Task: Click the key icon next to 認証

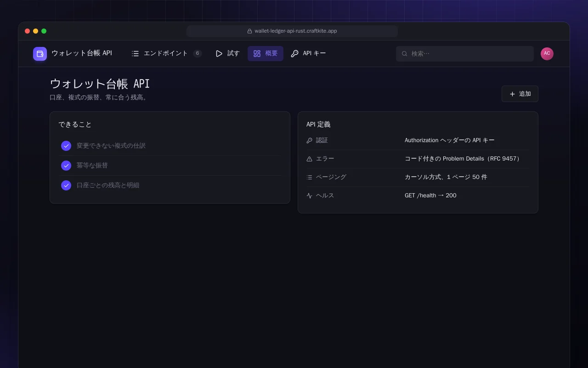Action: click(309, 140)
